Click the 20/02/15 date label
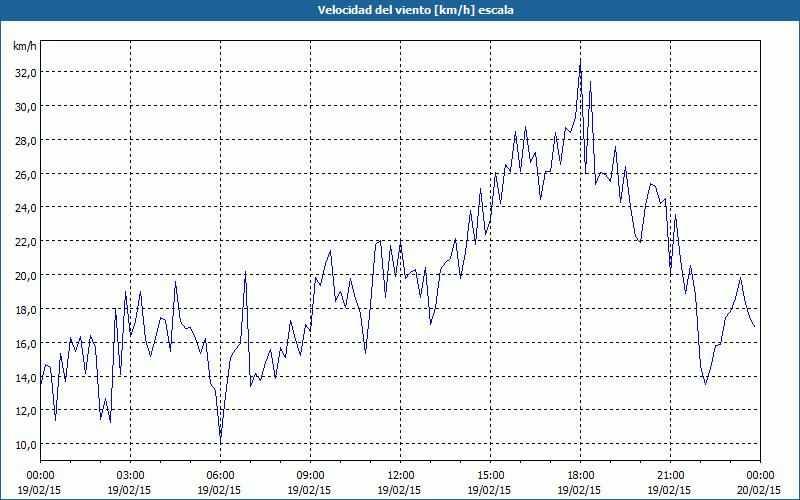Viewport: 800px width, 500px height. 759,490
